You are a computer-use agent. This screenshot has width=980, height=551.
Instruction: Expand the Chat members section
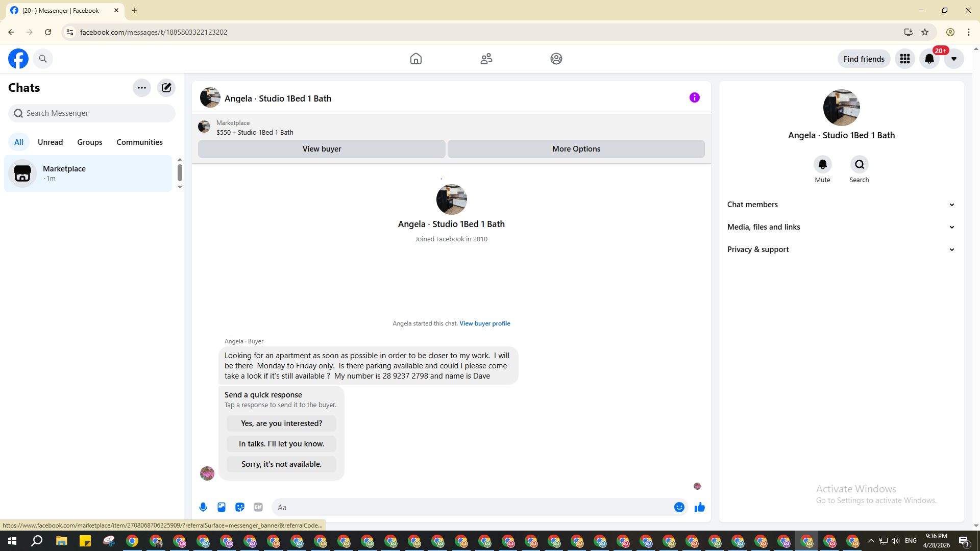pos(841,205)
